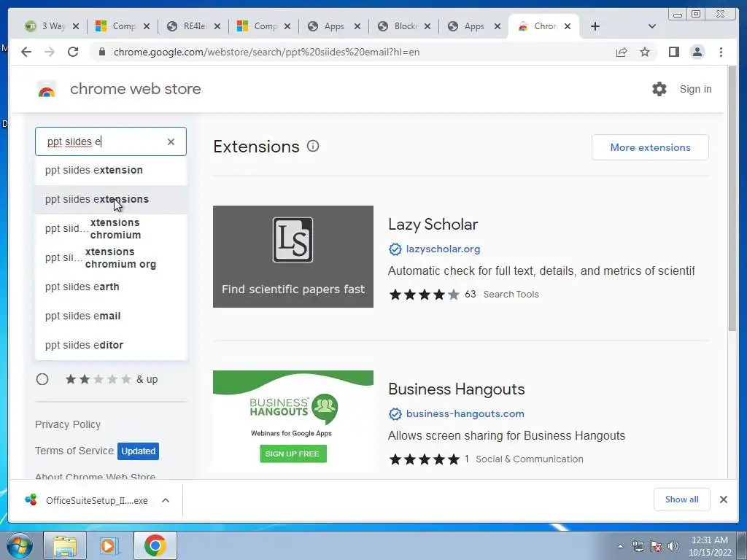Click the Chrome Web Store logo
The height and width of the screenshot is (560, 747).
[47, 89]
